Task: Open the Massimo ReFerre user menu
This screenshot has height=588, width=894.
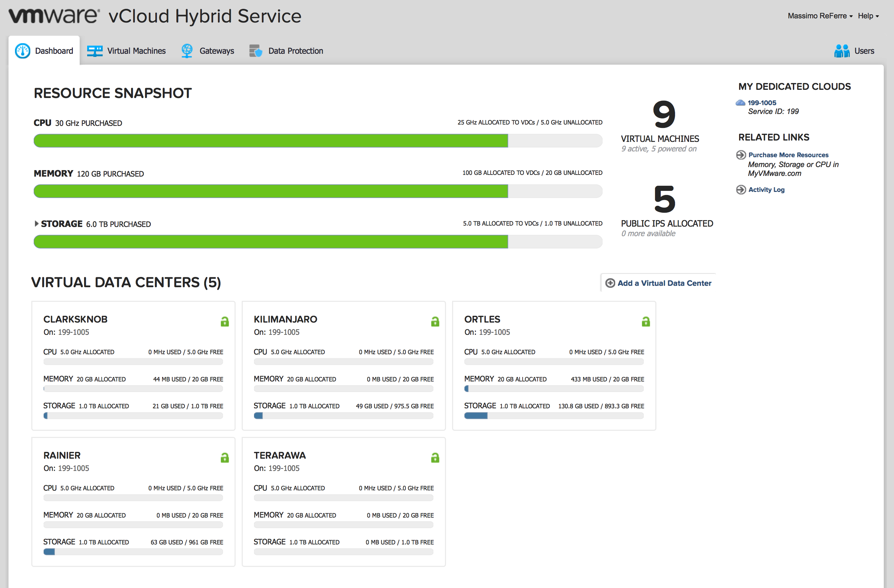Action: (820, 16)
